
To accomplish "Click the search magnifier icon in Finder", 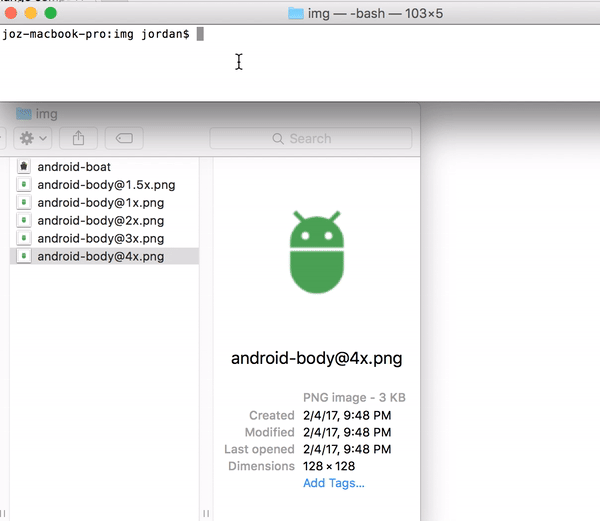I will click(278, 138).
